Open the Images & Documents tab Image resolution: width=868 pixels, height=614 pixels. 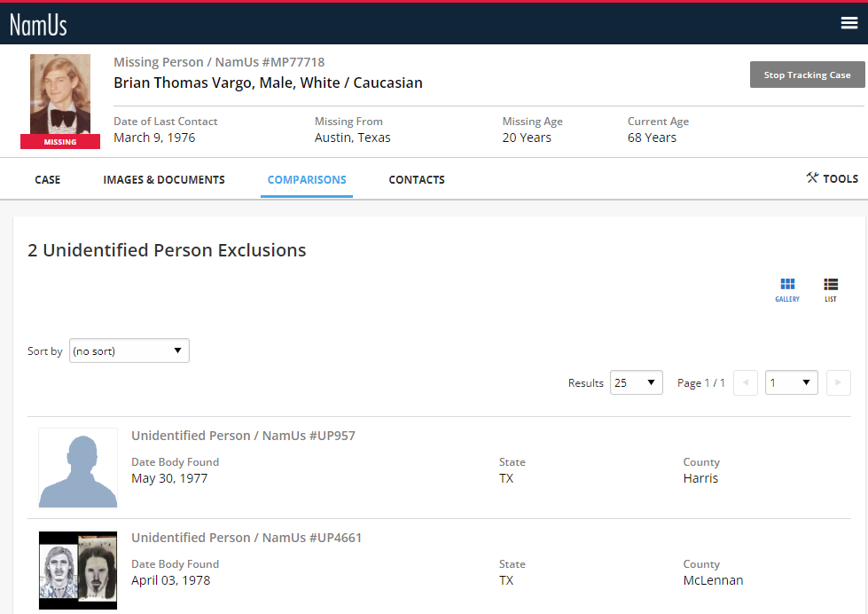coord(164,179)
